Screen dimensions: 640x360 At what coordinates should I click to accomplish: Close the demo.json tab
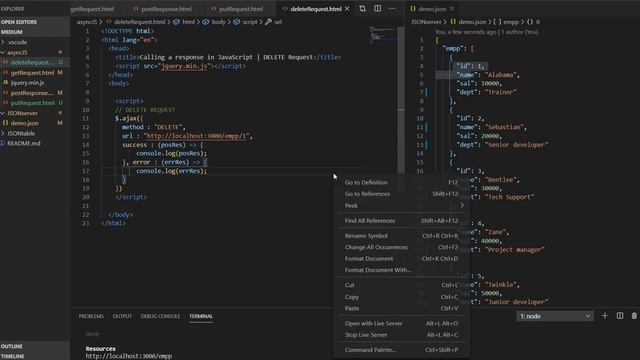pos(452,9)
